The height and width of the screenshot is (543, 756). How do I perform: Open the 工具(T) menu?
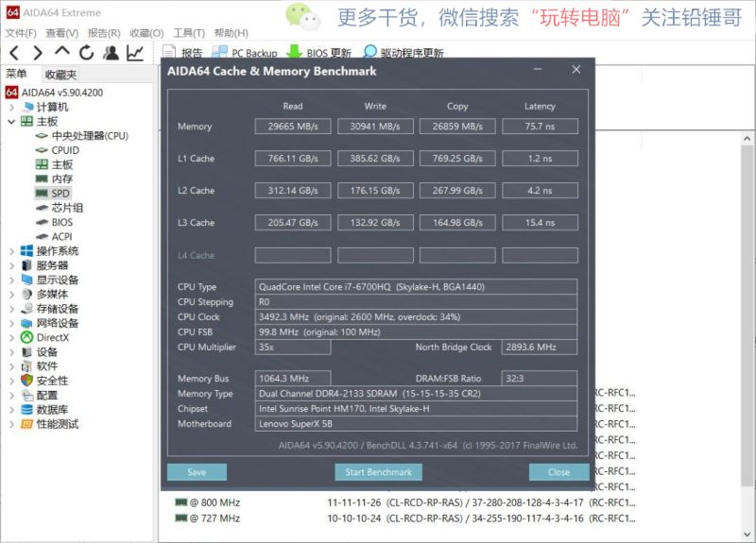[189, 33]
